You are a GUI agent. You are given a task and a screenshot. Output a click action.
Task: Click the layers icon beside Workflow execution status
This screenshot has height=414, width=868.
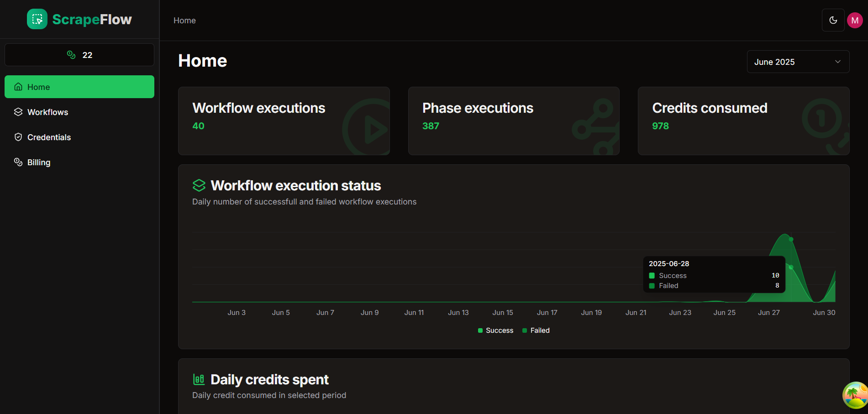[x=199, y=185]
